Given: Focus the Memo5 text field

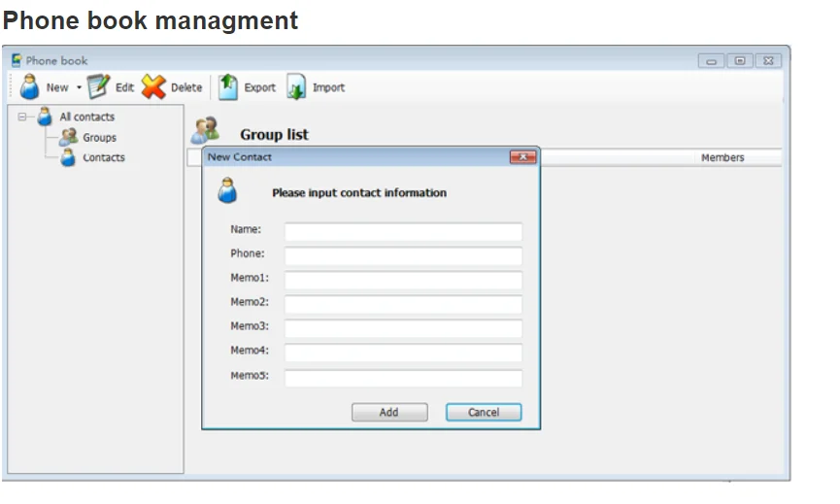Looking at the screenshot, I should coord(403,378).
